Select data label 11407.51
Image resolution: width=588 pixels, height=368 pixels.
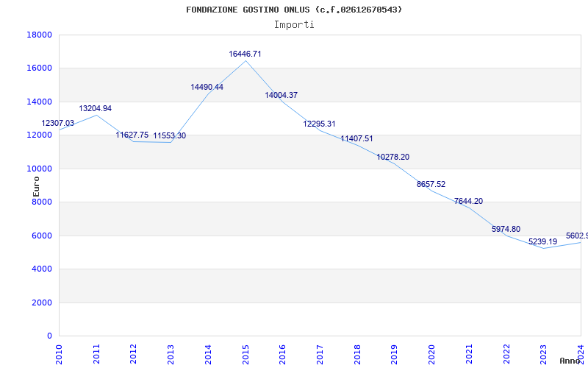356,139
